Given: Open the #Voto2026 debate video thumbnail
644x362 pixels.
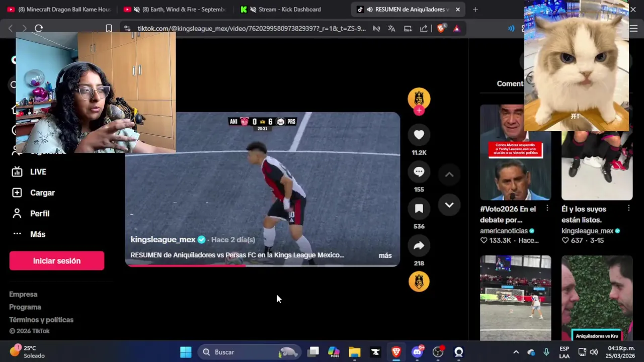Looking at the screenshot, I should pyautogui.click(x=515, y=152).
